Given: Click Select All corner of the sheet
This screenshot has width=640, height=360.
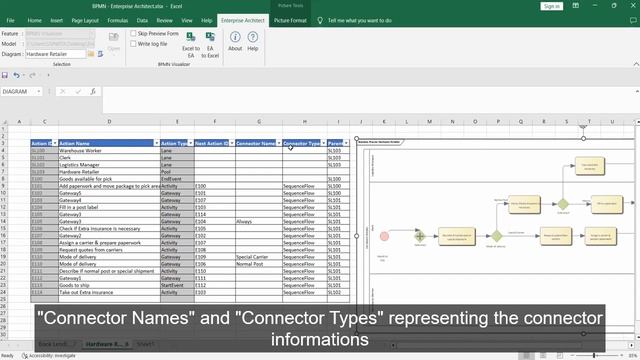Looking at the screenshot, I should pos(4,122).
